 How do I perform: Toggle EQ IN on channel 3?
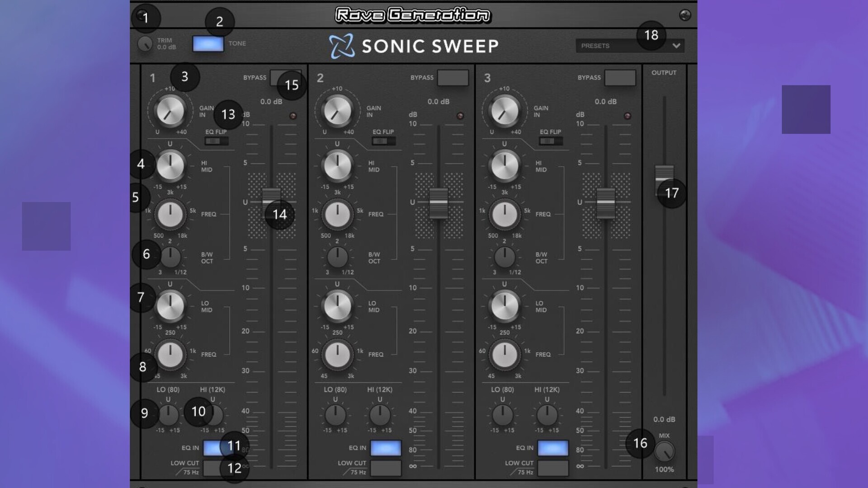[553, 448]
